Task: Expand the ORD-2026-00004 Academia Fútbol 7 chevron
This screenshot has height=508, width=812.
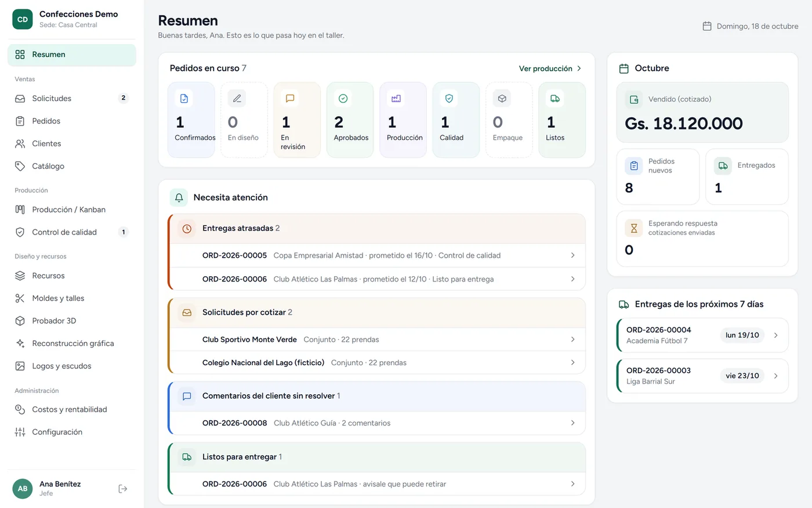Action: (776, 335)
